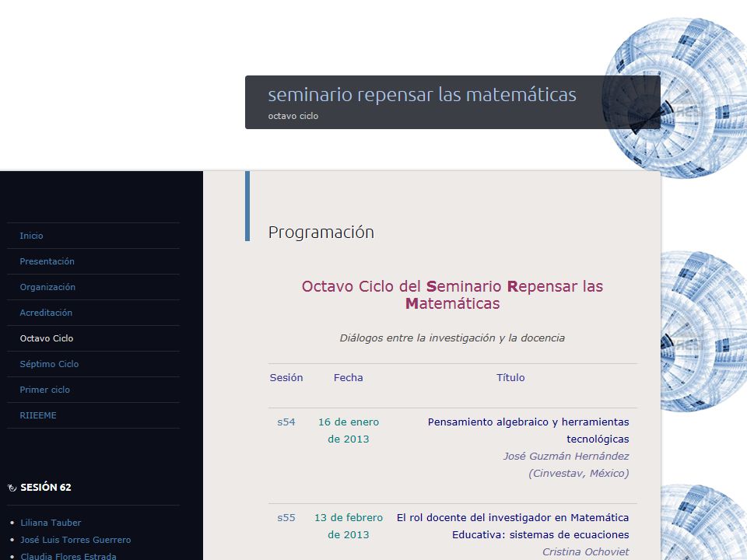Open the Primer ciclo page
The width and height of the screenshot is (747, 560).
(x=45, y=390)
